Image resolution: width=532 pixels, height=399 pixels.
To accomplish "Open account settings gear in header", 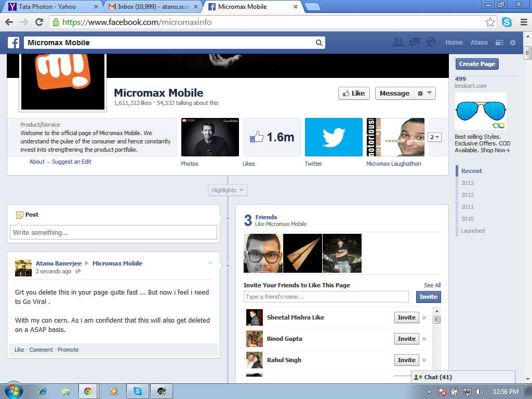I will 513,43.
